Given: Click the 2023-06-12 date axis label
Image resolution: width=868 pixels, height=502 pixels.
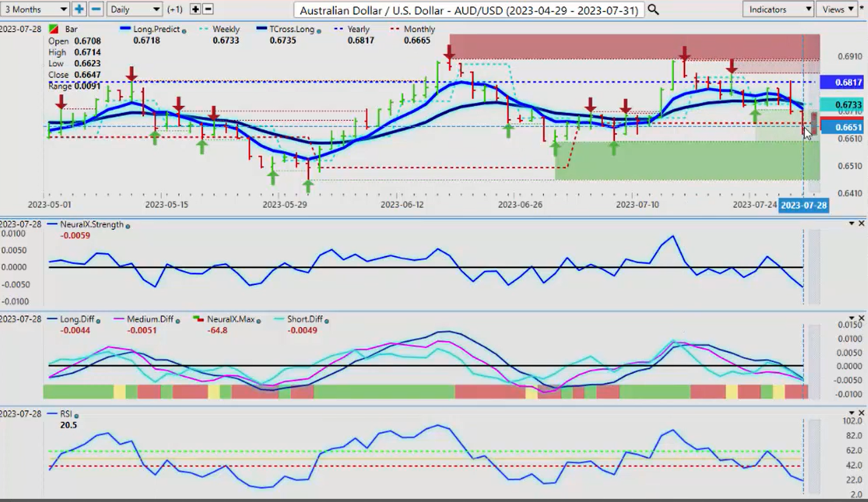Looking at the screenshot, I should [x=402, y=205].
